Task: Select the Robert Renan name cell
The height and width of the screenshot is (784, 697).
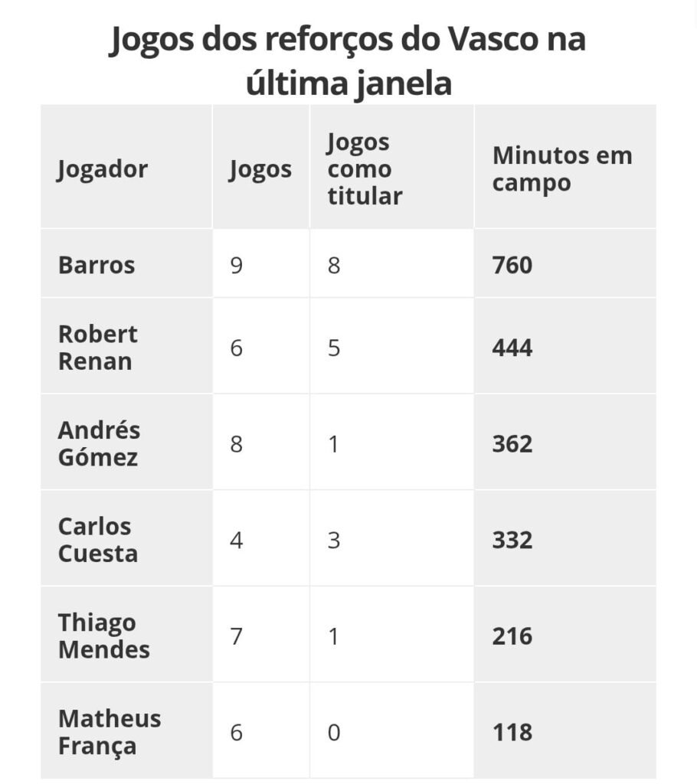Action: 98,348
